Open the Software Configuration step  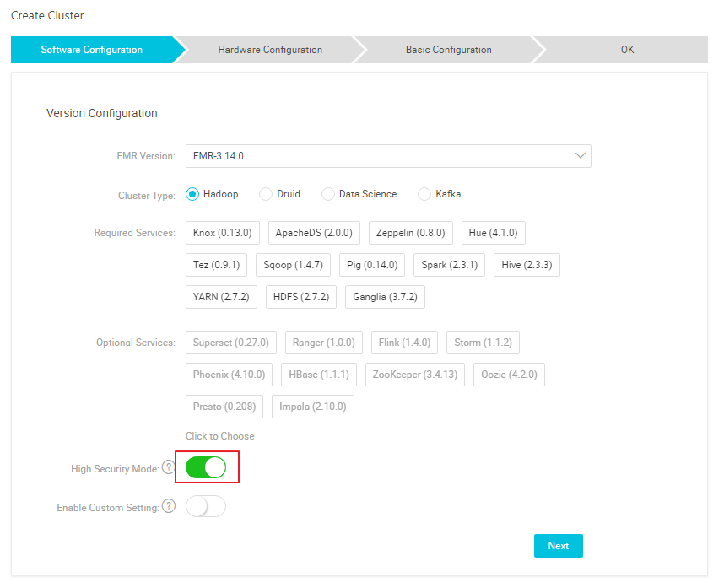(92, 50)
